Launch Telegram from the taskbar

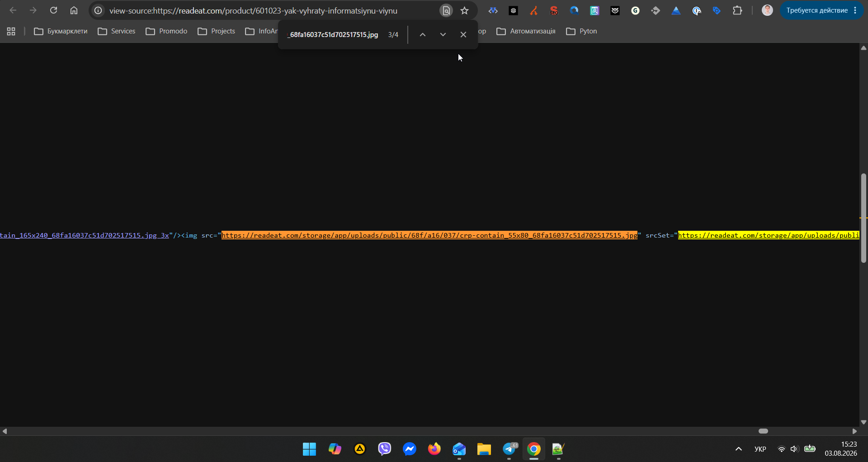click(x=509, y=449)
